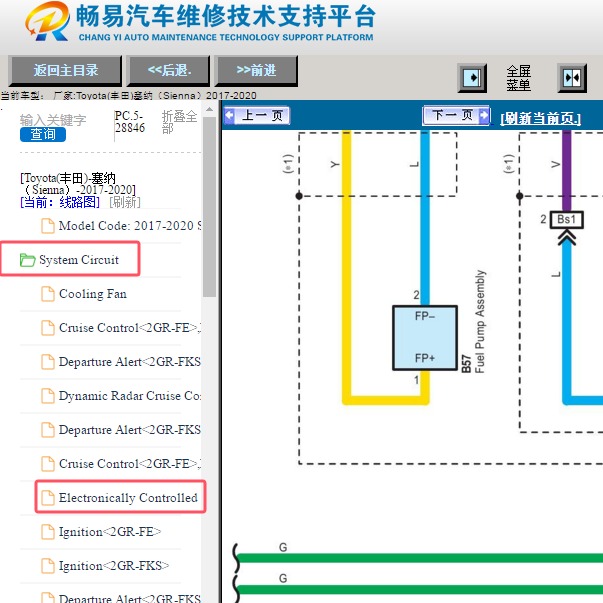603x603 pixels.
Task: Click the 返回主目录 button
Action: (65, 71)
